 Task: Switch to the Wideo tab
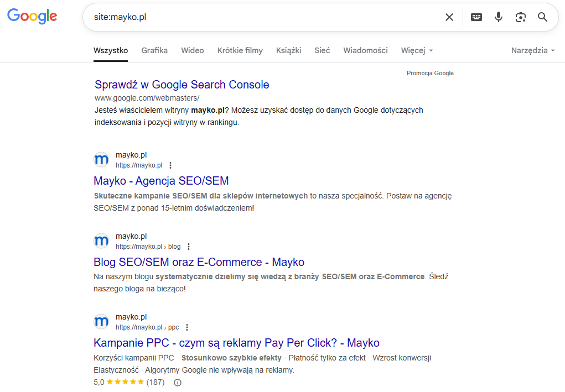click(x=193, y=50)
